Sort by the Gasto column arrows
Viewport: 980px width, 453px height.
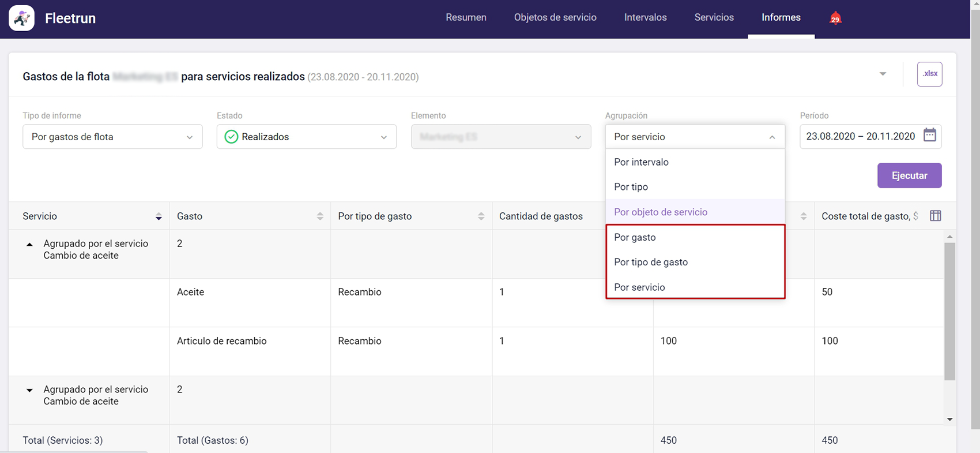point(320,216)
